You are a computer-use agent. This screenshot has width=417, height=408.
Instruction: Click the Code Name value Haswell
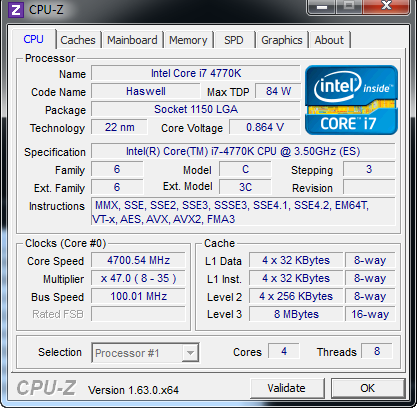coord(146,91)
